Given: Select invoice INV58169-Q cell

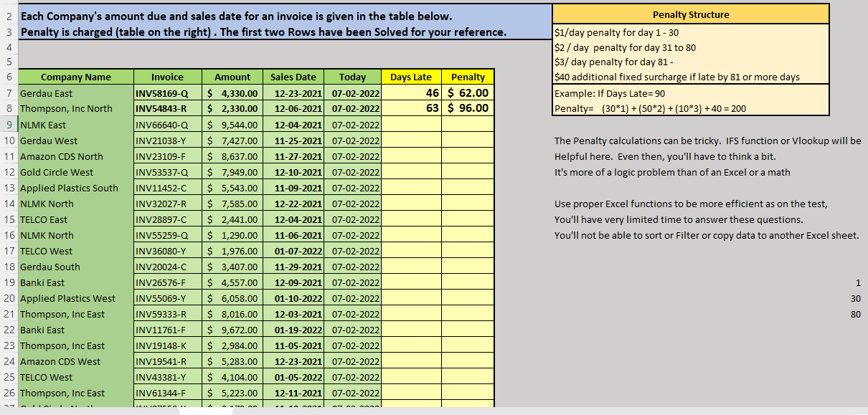Looking at the screenshot, I should click(x=167, y=93).
